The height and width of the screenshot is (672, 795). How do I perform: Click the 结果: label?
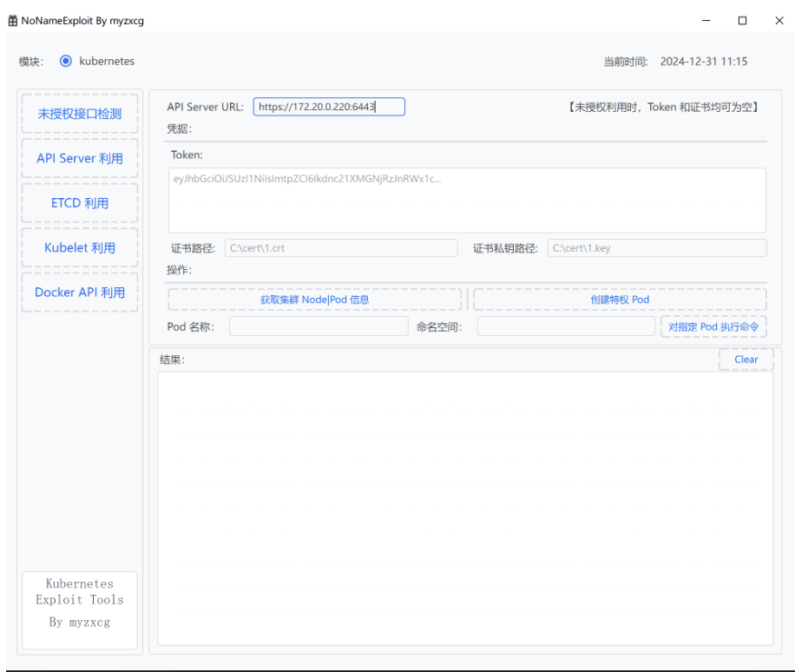pos(173,359)
